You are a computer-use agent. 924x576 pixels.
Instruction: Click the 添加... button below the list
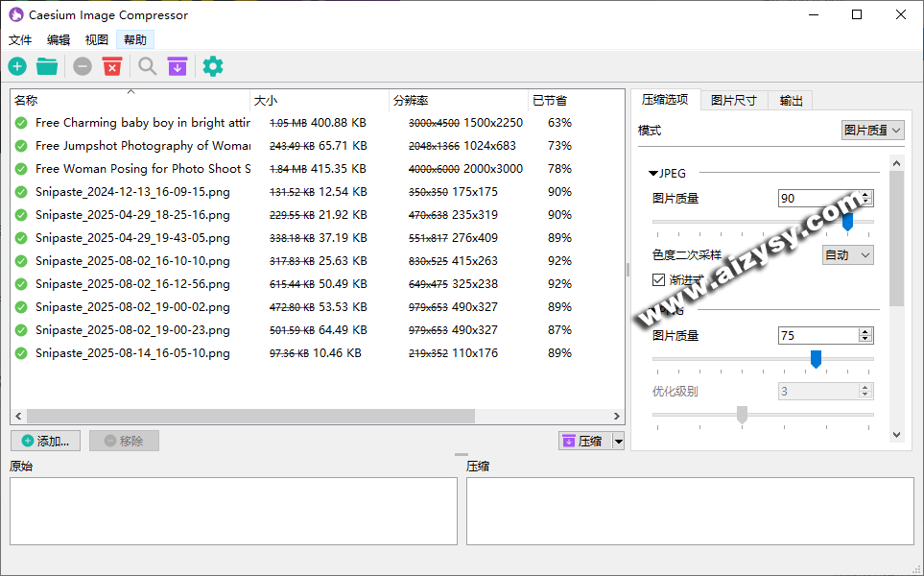45,441
